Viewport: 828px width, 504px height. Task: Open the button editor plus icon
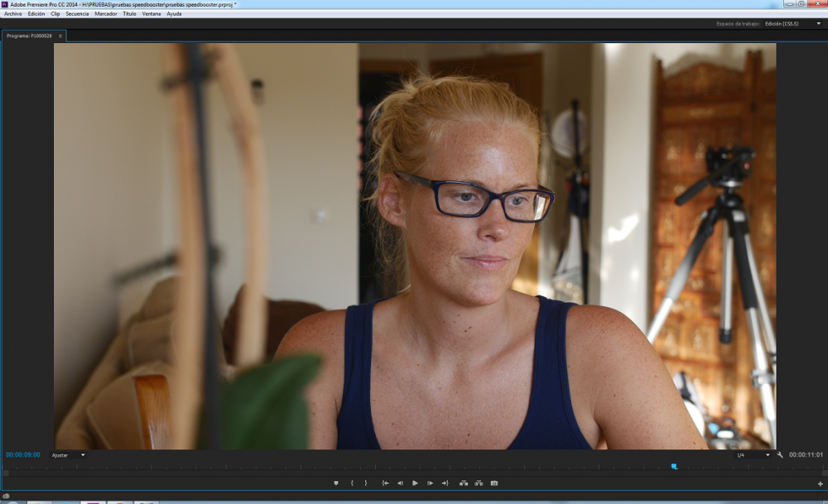click(820, 483)
